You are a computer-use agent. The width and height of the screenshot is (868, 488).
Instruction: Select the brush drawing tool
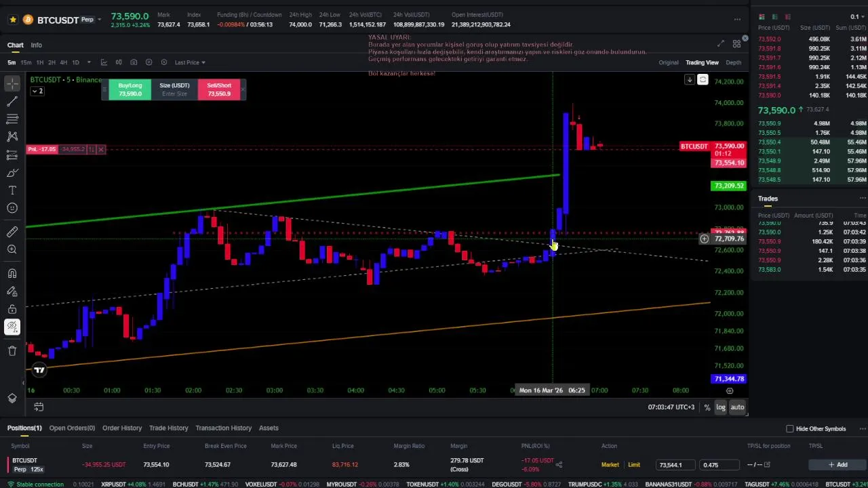(x=12, y=173)
